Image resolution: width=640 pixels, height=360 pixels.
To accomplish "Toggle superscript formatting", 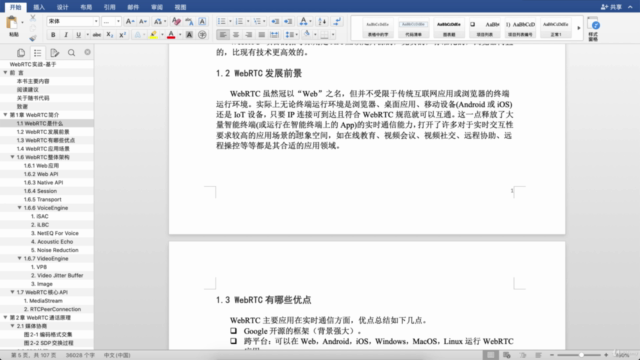I will [x=122, y=35].
